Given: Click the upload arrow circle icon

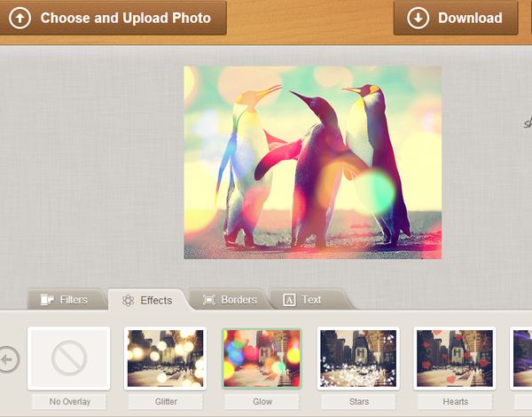Looking at the screenshot, I should [20, 18].
